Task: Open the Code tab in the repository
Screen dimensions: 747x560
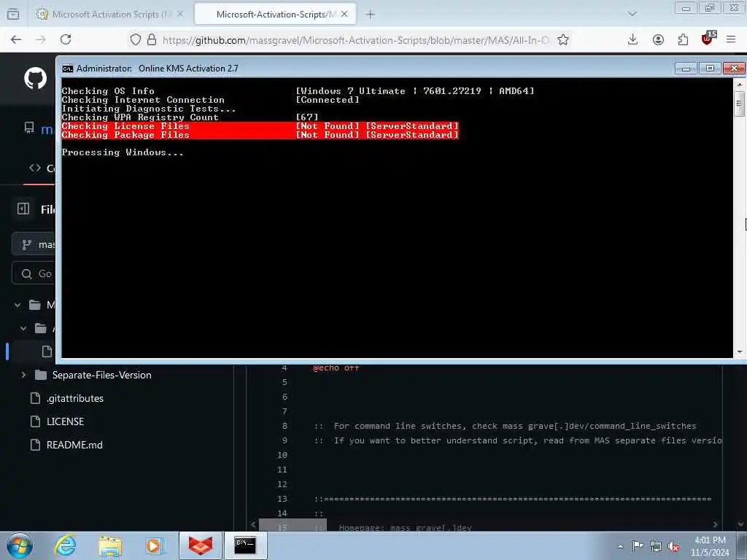Action: pyautogui.click(x=42, y=168)
